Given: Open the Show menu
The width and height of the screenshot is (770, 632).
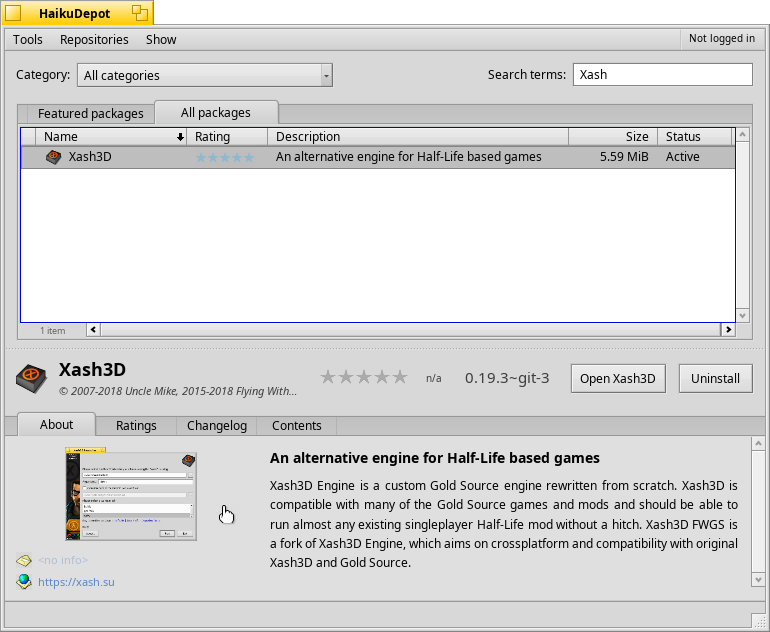Looking at the screenshot, I should point(161,39).
